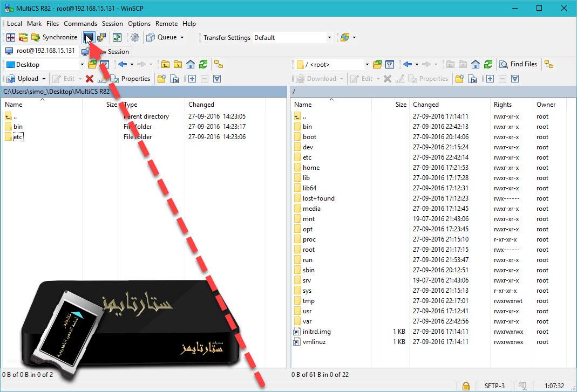Expand the Upload button dropdown arrow
Image resolution: width=577 pixels, height=392 pixels.
(x=44, y=79)
